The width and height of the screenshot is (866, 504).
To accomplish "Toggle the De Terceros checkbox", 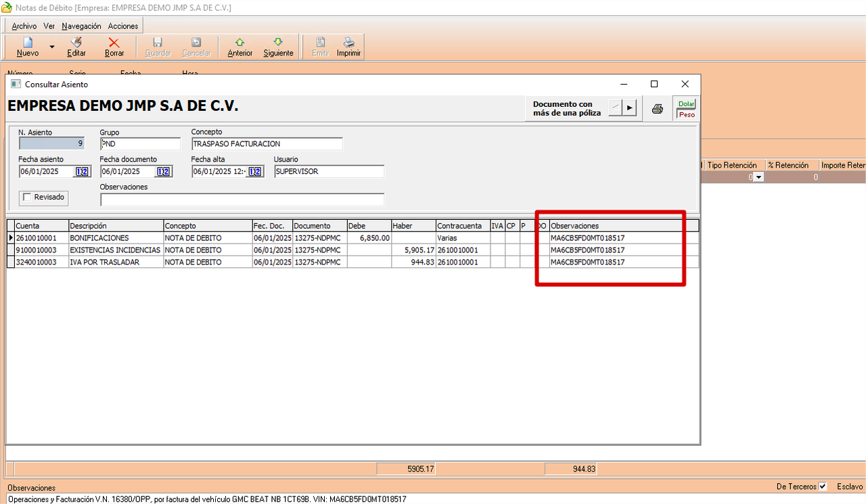I will (823, 486).
